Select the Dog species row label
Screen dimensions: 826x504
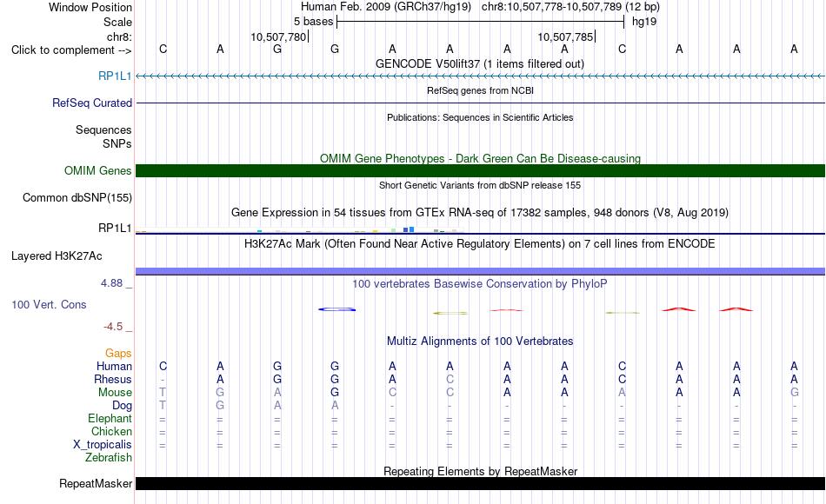[x=122, y=406]
